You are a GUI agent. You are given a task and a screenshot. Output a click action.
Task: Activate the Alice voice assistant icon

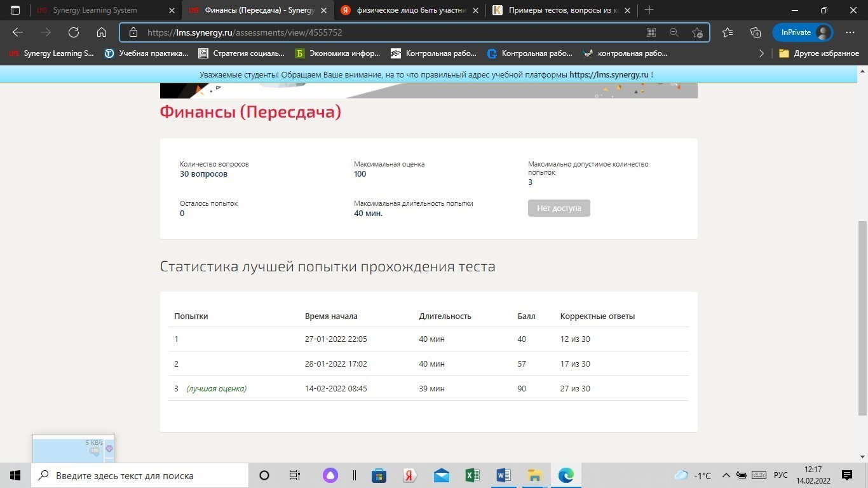click(330, 475)
